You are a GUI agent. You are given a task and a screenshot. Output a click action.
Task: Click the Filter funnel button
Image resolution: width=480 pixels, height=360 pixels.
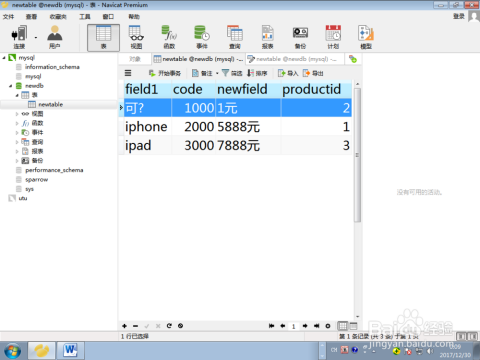tap(232, 73)
